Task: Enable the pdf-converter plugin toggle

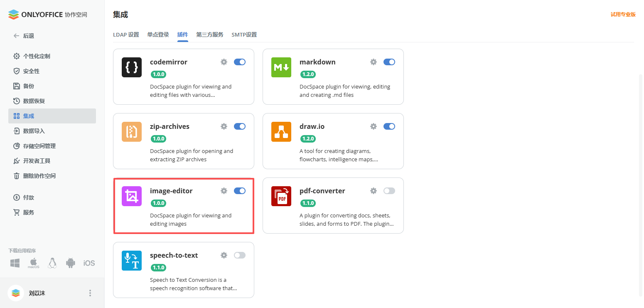Action: pos(389,191)
